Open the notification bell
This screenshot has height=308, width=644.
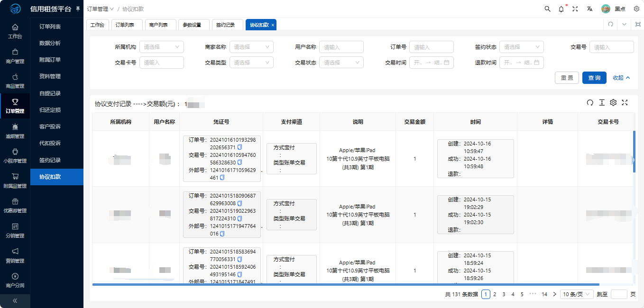click(561, 9)
